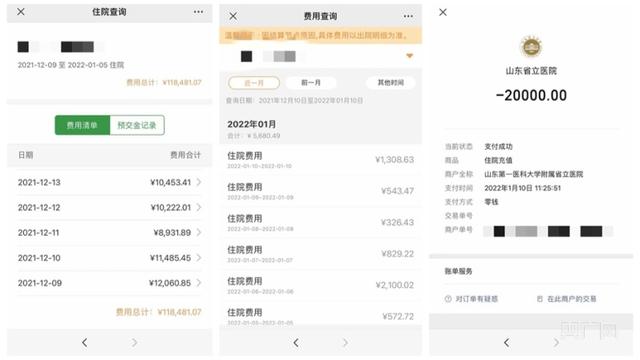Viewport: 640px width, 360px height.
Task: Close the 费用查询 page with the X
Action: click(233, 16)
